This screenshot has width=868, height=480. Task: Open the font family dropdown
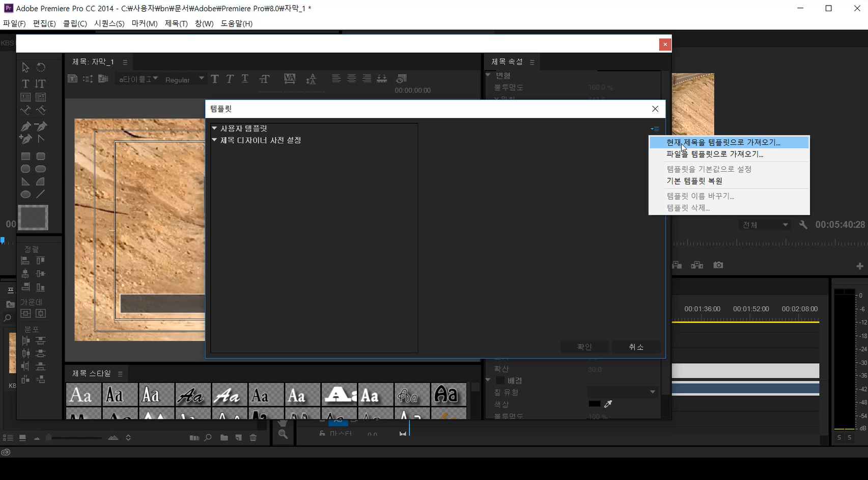coord(138,79)
